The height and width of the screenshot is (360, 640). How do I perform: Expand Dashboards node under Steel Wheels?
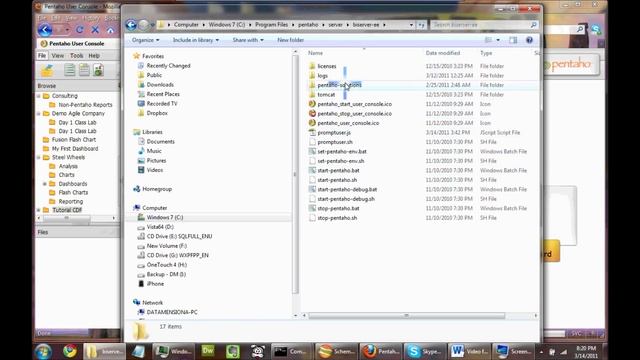point(45,184)
